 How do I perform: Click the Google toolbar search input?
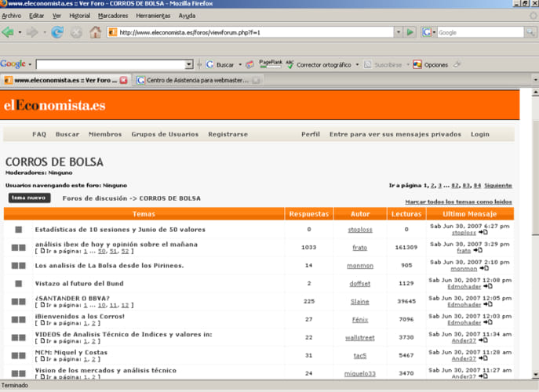pyautogui.click(x=111, y=64)
